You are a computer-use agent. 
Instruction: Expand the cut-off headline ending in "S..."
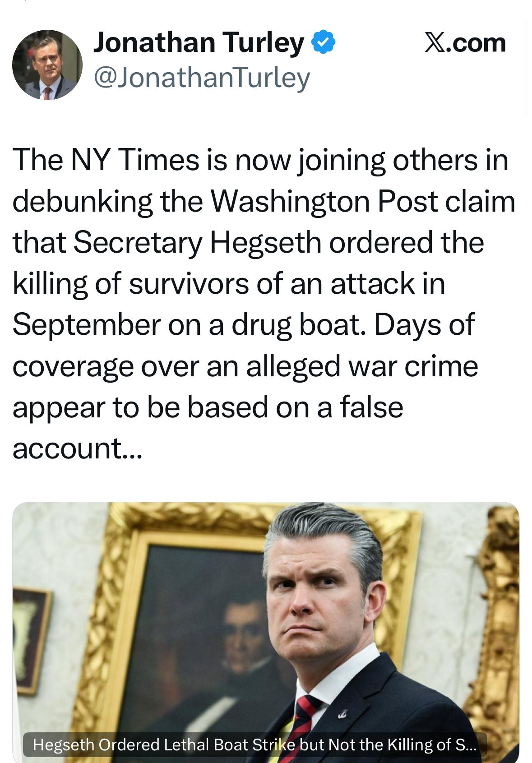466,745
